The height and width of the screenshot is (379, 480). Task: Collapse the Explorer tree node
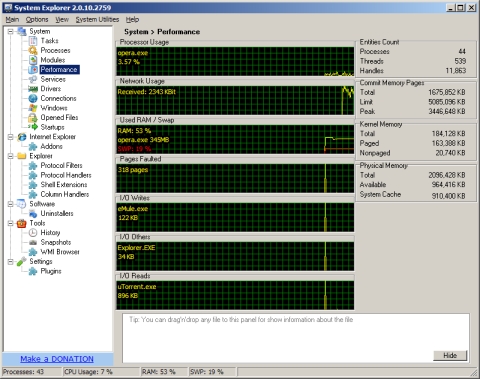click(x=11, y=156)
